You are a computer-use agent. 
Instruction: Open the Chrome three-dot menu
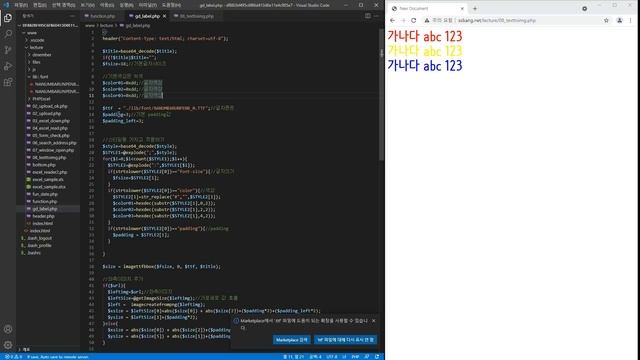pyautogui.click(x=631, y=20)
